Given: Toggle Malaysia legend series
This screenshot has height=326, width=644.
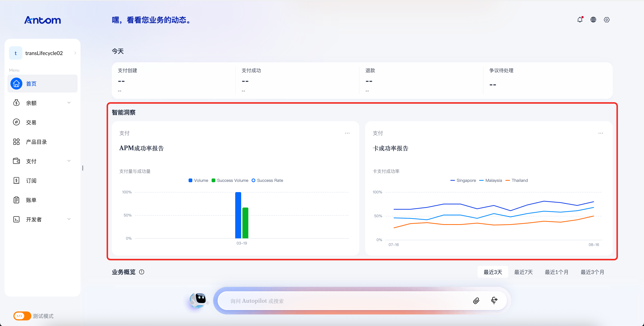Looking at the screenshot, I should (490, 180).
